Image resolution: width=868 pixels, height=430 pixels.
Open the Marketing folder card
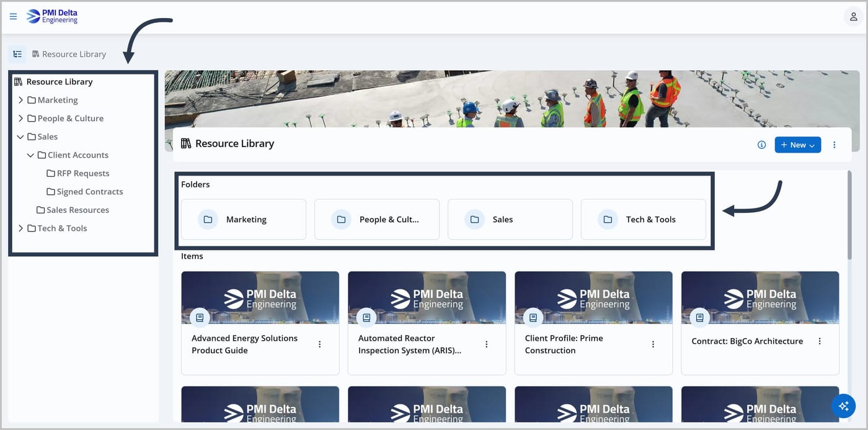[x=244, y=219]
